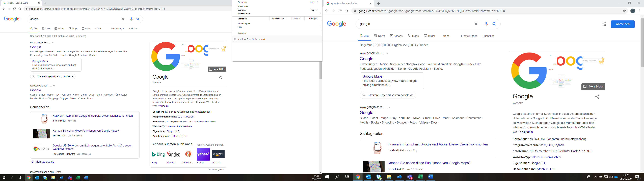Reload the page in the right Chrome window
This screenshot has width=644, height=181.
click(340, 11)
